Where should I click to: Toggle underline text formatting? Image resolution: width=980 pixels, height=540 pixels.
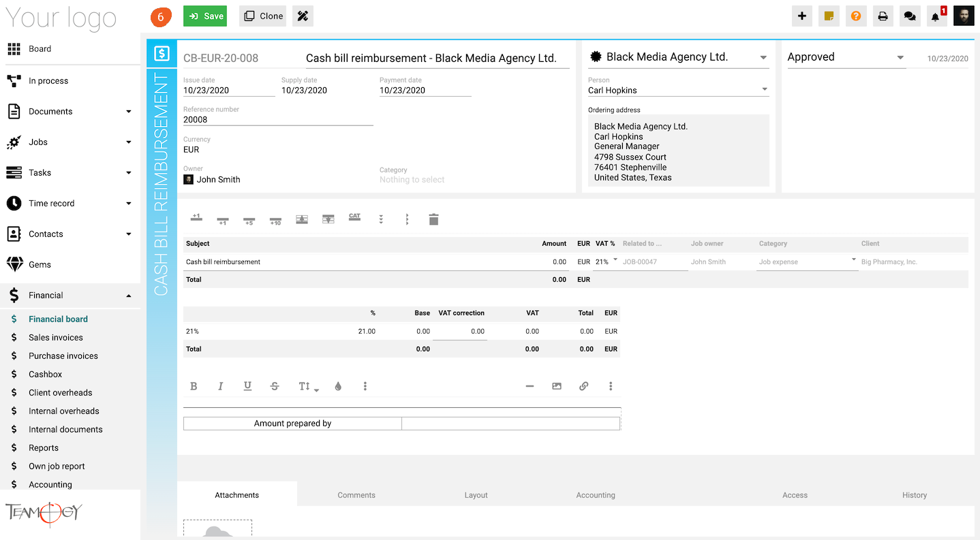click(x=247, y=386)
